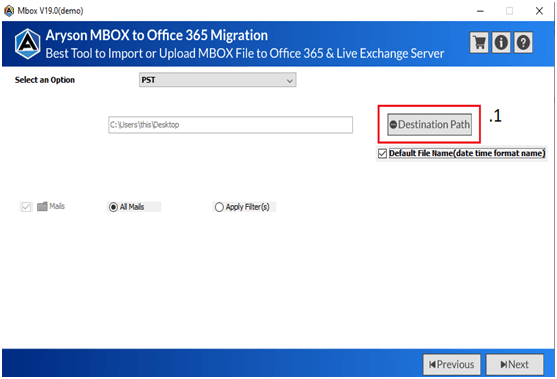The height and width of the screenshot is (379, 557).
Task: Click the Mails folder icon
Action: [42, 206]
